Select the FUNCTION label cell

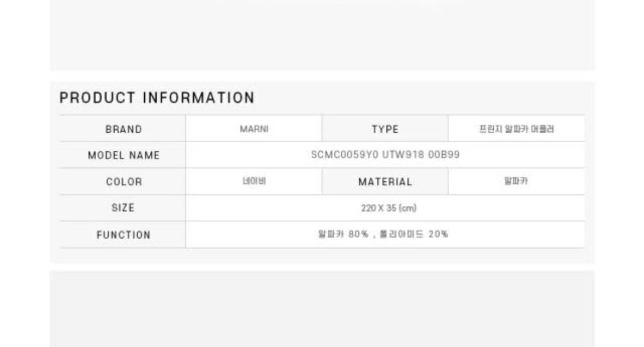tap(123, 234)
